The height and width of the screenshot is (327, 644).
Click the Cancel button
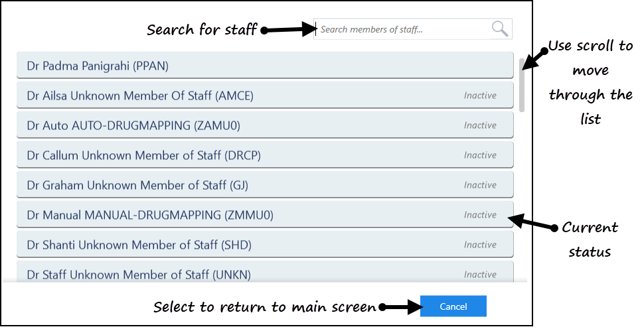click(x=453, y=306)
